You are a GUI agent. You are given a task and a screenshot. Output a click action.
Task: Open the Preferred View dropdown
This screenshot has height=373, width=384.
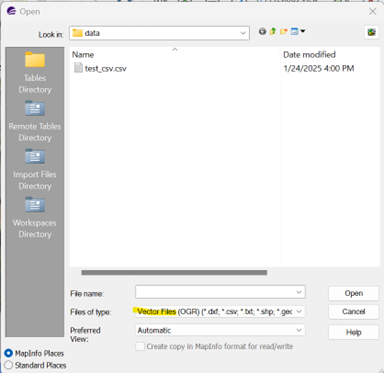point(220,330)
